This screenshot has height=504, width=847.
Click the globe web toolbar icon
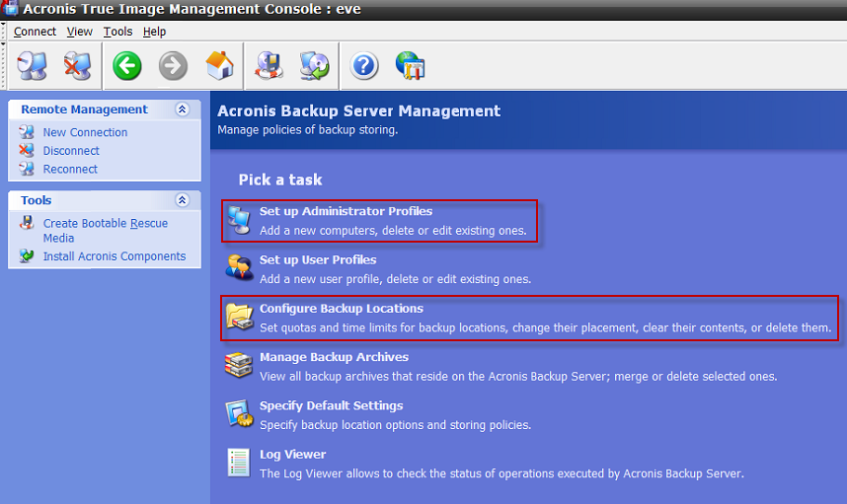[x=410, y=66]
